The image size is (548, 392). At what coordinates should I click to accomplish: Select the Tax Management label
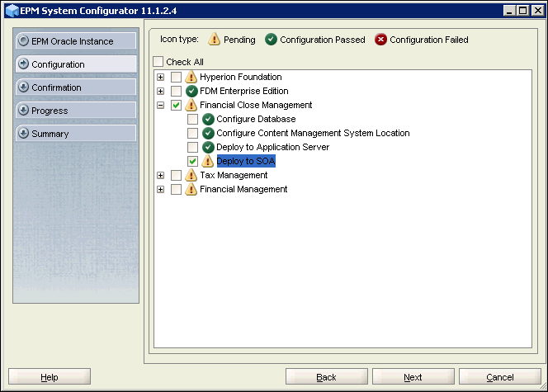234,175
